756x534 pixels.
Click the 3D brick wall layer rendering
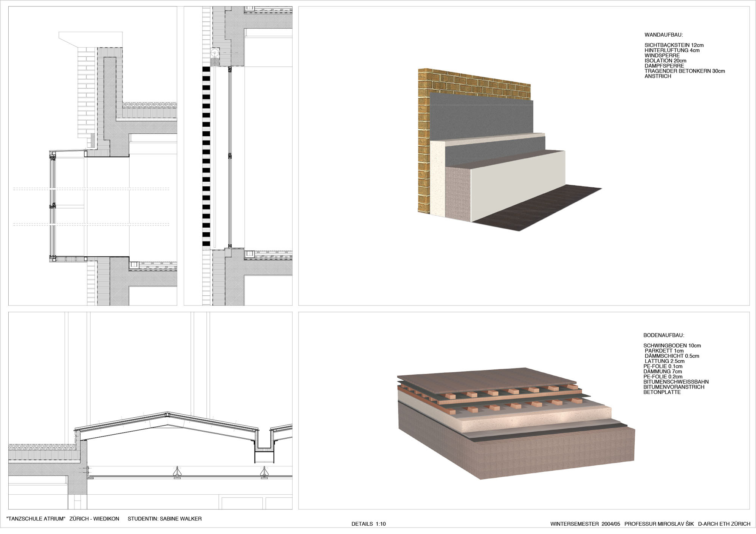[x=510, y=150]
